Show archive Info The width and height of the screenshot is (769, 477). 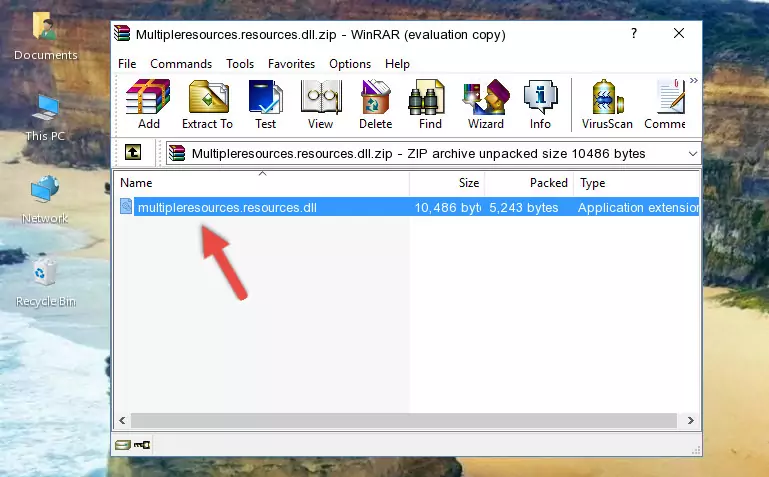[540, 104]
